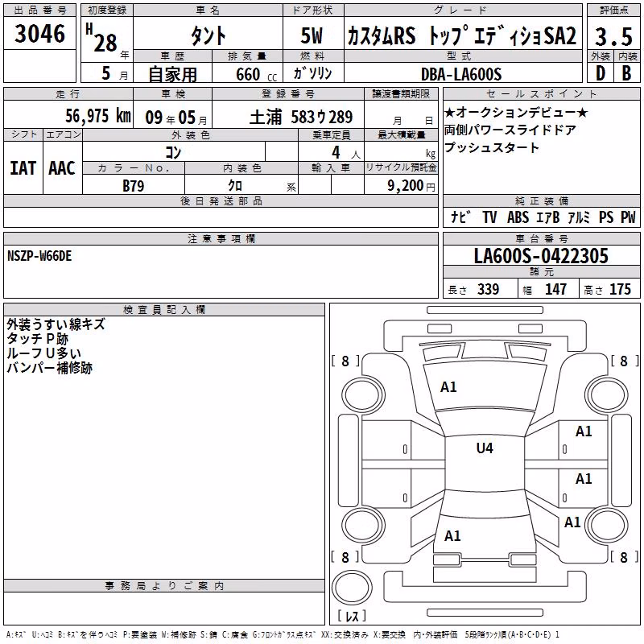Select exterior color コン
The width and height of the screenshot is (644, 644).
173,152
